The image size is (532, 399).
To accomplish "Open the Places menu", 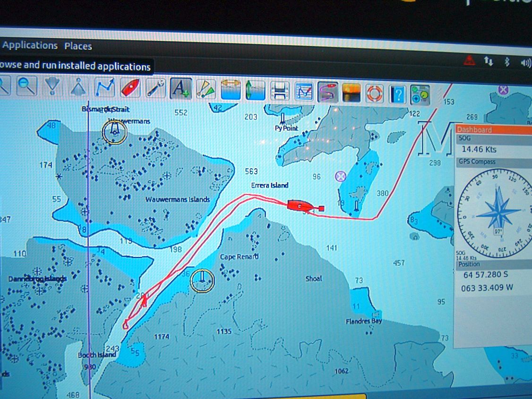I will (78, 46).
